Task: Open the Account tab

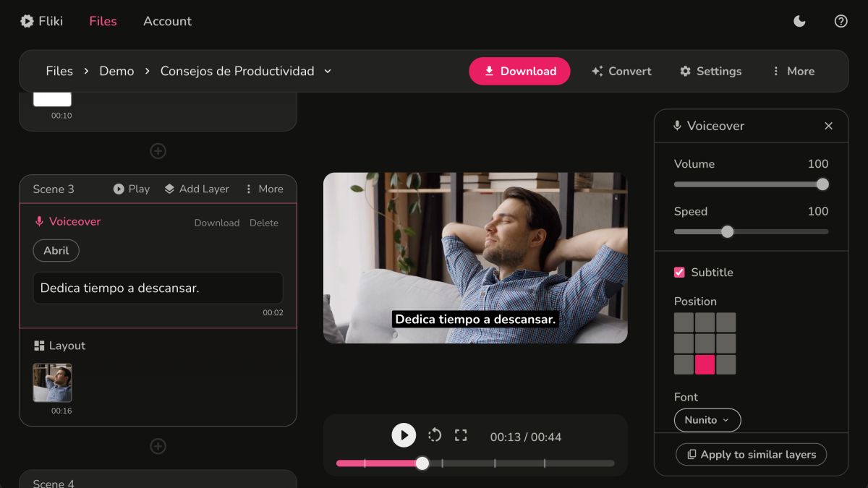Action: click(x=167, y=21)
